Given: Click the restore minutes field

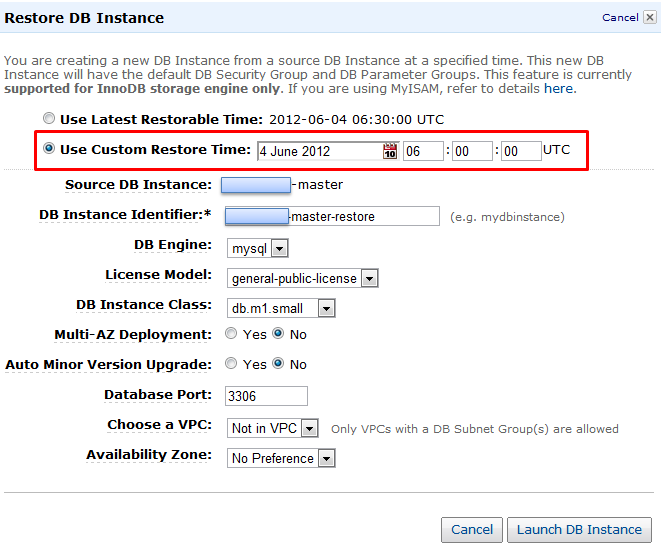Looking at the screenshot, I should coord(472,151).
